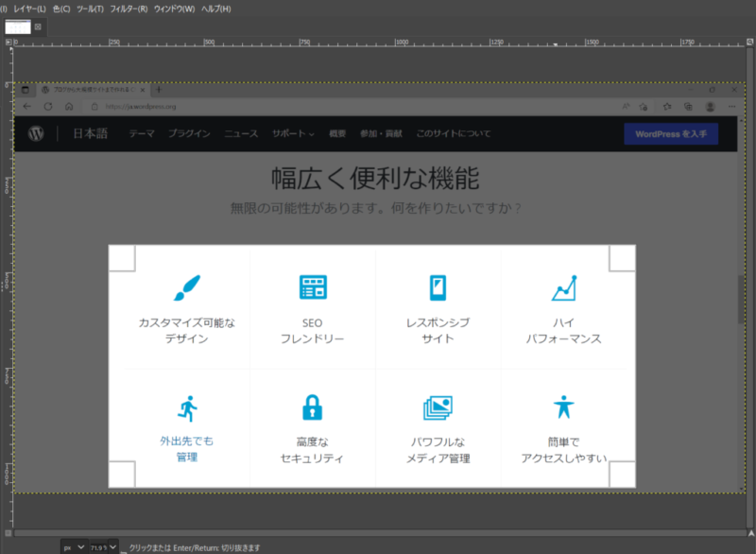This screenshot has height=554, width=756.
Task: Open the ウィンドウ(W) menu
Action: tap(175, 9)
